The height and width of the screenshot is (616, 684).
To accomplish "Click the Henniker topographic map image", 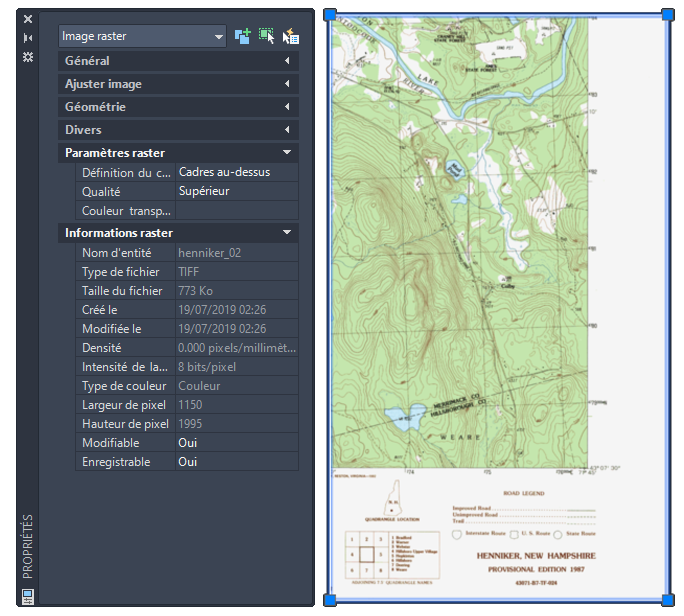I will (x=499, y=307).
